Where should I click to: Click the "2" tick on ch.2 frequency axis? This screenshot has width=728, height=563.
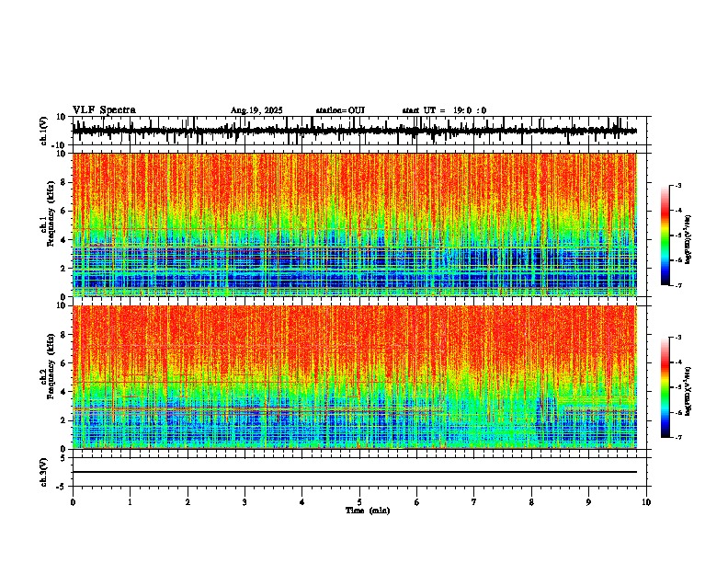64,420
